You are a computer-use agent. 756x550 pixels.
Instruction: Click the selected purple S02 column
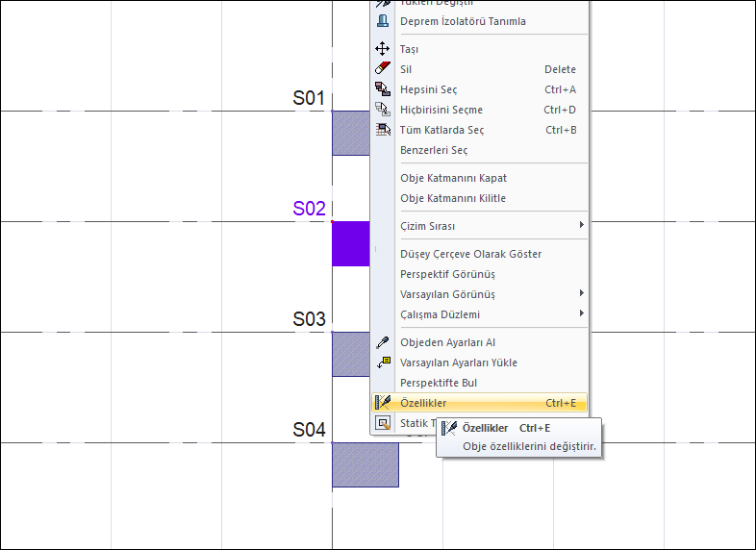tap(351, 244)
